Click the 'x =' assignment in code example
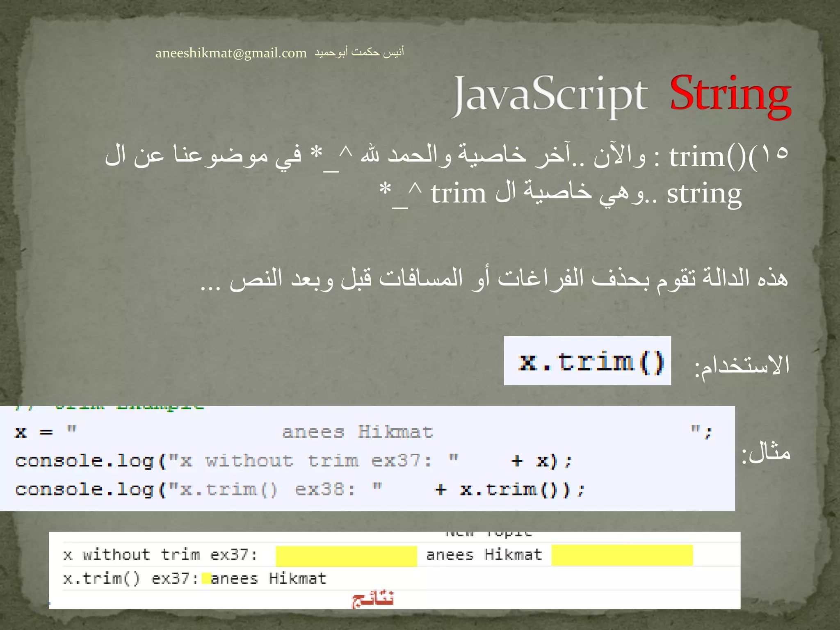 pyautogui.click(x=34, y=432)
